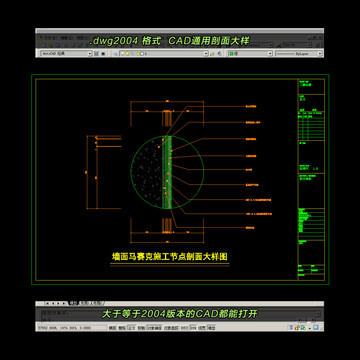Screen dimensions: 360x360
Task: Toggle 对象捕捉 object snap in status bar
Action: click(154, 328)
